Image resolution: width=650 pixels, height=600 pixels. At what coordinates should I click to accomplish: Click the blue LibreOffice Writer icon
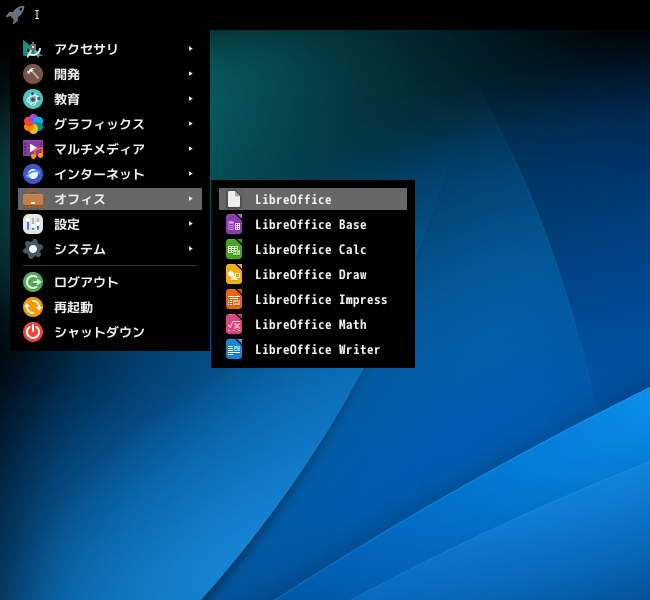pos(234,349)
